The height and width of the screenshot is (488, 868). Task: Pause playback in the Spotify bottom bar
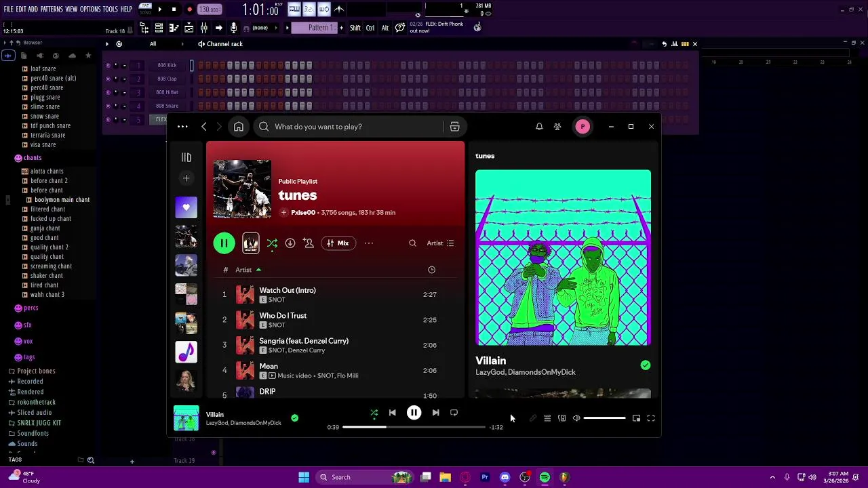tap(414, 412)
